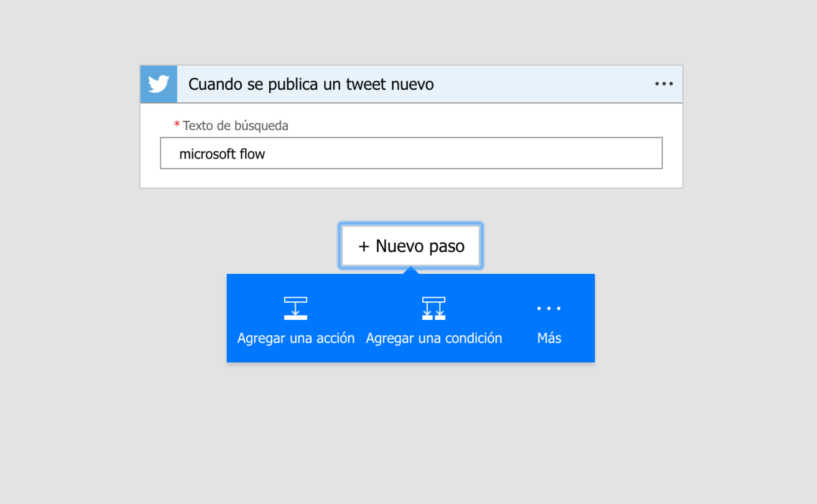Image resolution: width=817 pixels, height=504 pixels.
Task: Click the Twitter bird icon on the trigger card
Action: tap(158, 84)
